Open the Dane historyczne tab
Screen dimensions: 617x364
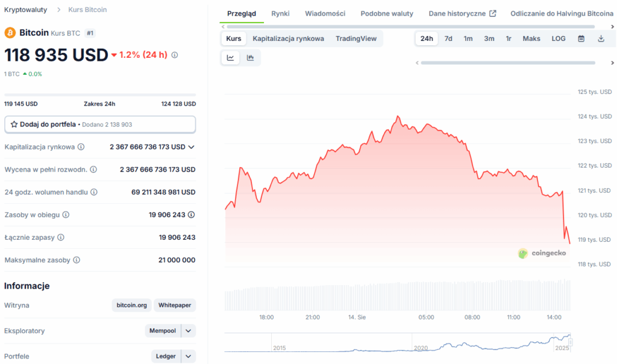pos(462,13)
